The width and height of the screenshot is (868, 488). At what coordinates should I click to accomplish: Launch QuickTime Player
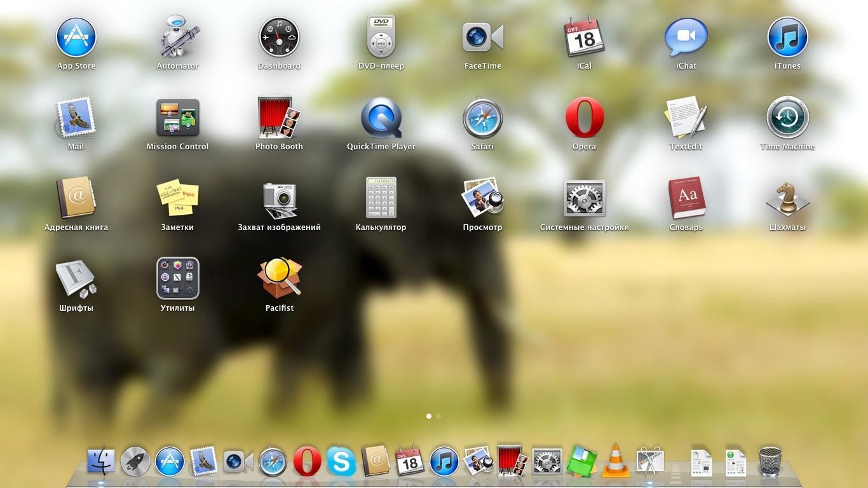[381, 118]
